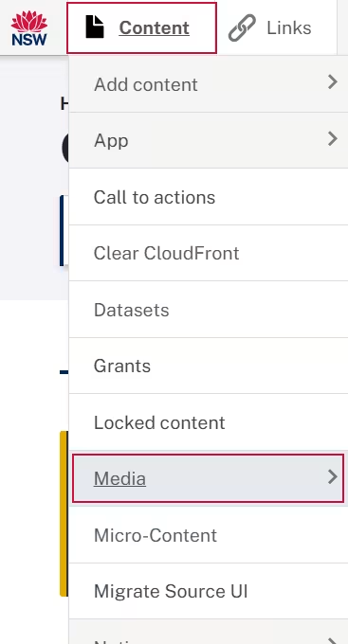The width and height of the screenshot is (348, 644).
Task: Select the highlighted Media item
Action: tap(208, 478)
